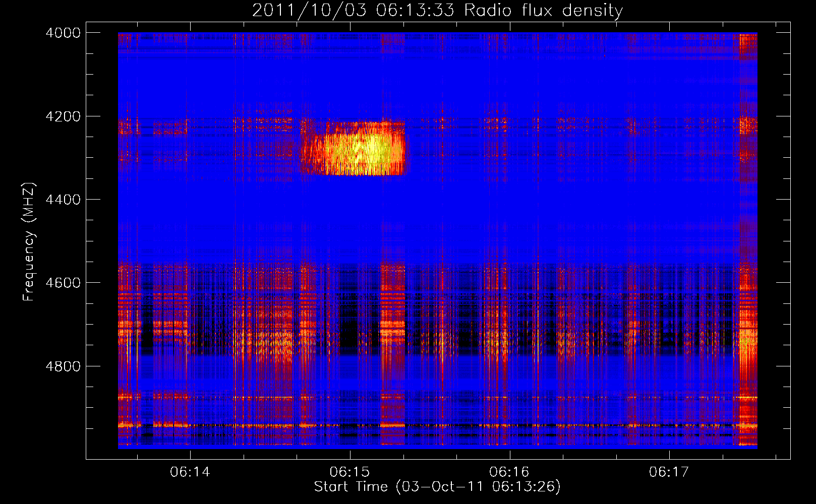Click the bright yellow burst near 4300 MHz
Viewport: 816px width, 504px height.
pyautogui.click(x=354, y=148)
